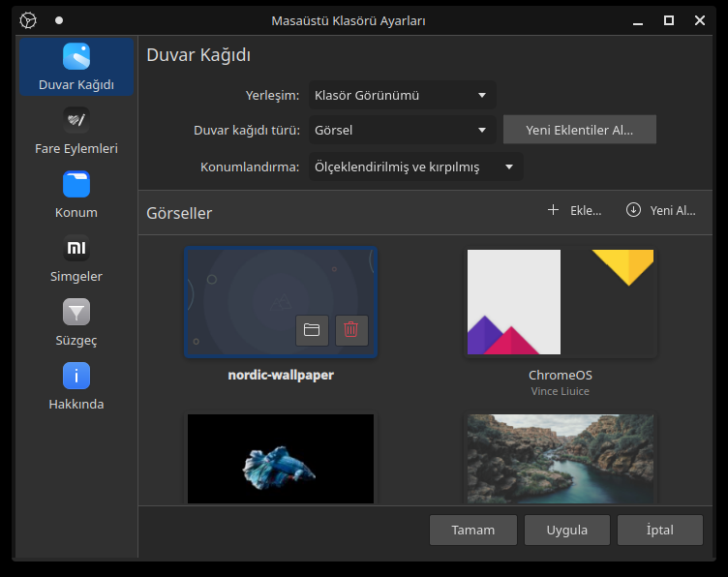Select the ChromeOS wallpaper thumbnail
This screenshot has height=577, width=728.
[560, 302]
